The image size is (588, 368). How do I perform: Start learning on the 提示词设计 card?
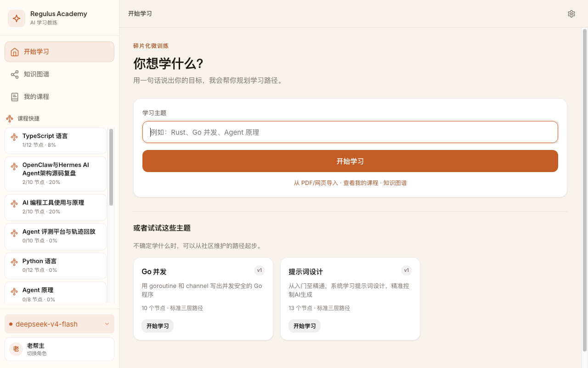305,326
